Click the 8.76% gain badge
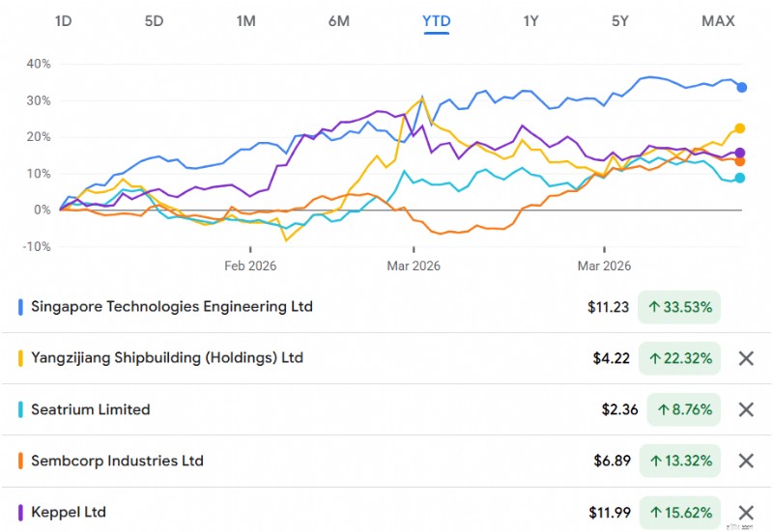The width and height of the screenshot is (773, 532). click(x=683, y=409)
